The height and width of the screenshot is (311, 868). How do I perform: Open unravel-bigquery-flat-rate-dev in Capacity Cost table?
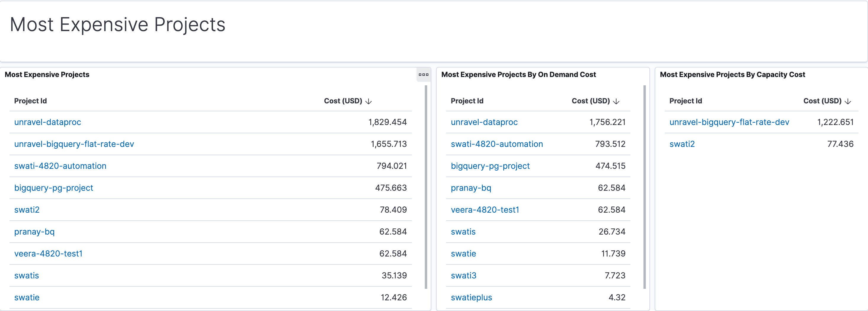[x=729, y=122]
